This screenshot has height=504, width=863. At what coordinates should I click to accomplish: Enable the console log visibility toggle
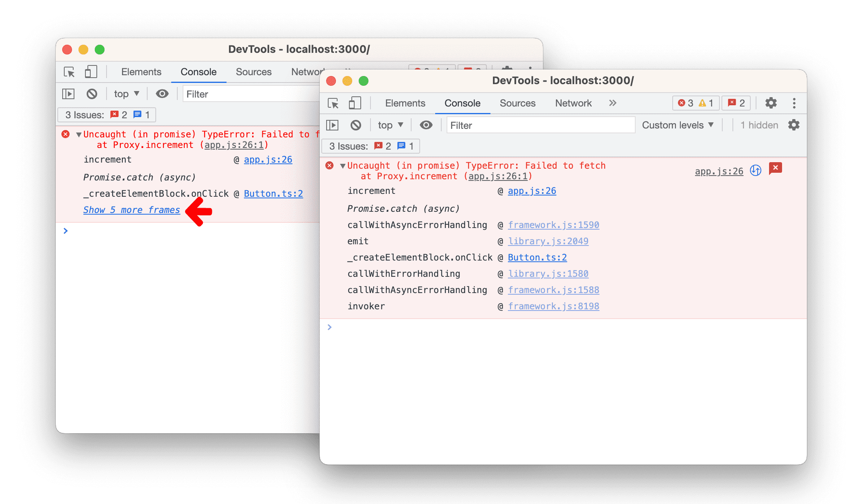pyautogui.click(x=427, y=126)
